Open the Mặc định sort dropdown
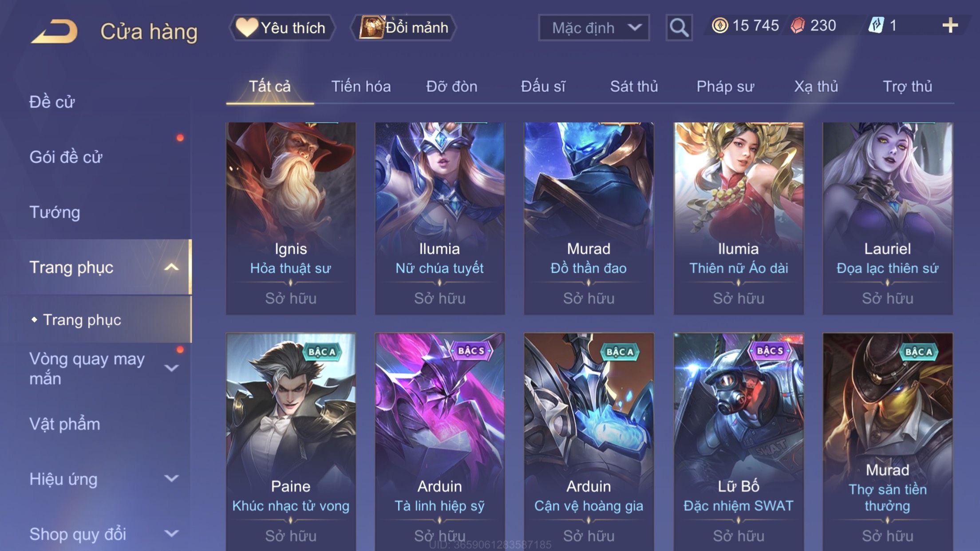This screenshot has width=980, height=551. pos(594,28)
